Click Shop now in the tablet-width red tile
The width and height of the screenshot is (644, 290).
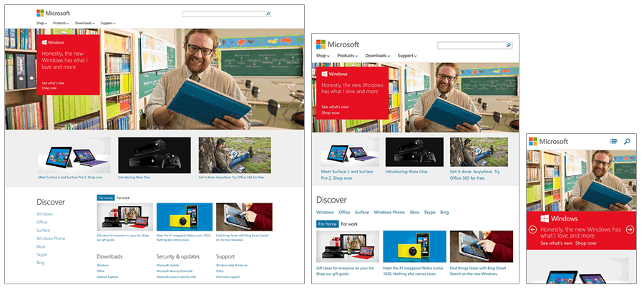point(331,112)
